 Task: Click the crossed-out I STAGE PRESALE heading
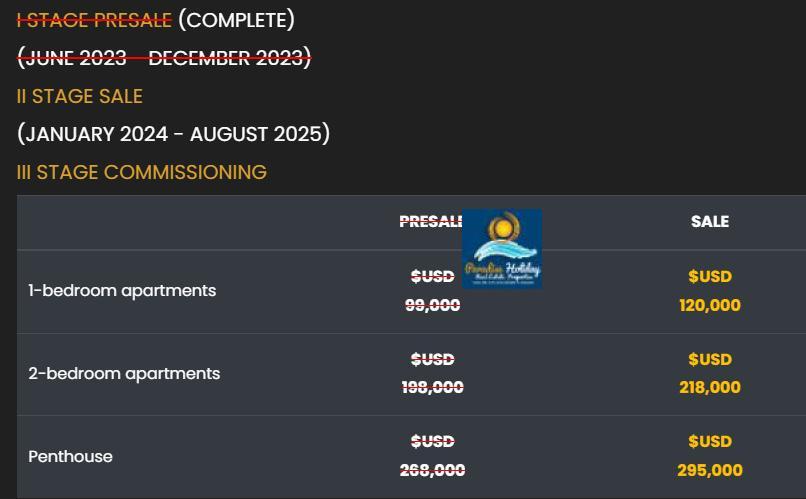[x=95, y=20]
